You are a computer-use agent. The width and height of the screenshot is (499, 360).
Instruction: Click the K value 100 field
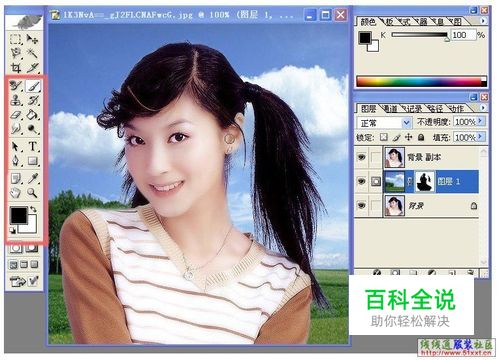463,35
